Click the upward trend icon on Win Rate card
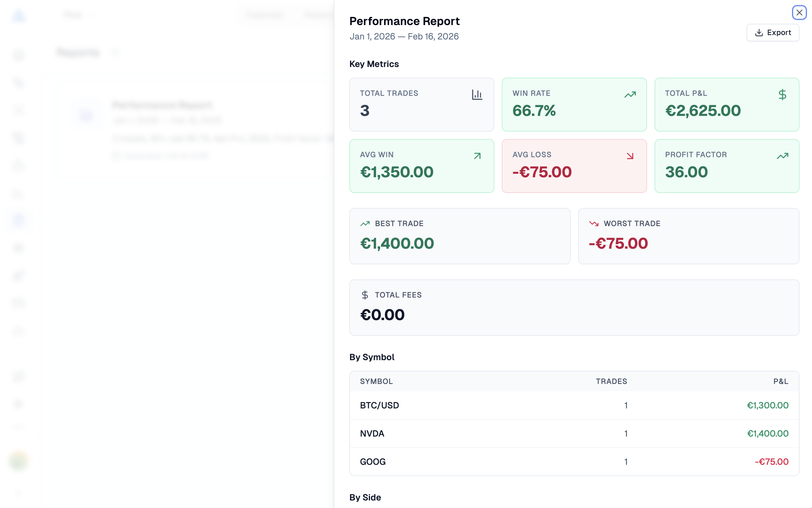812x508 pixels. [x=630, y=94]
